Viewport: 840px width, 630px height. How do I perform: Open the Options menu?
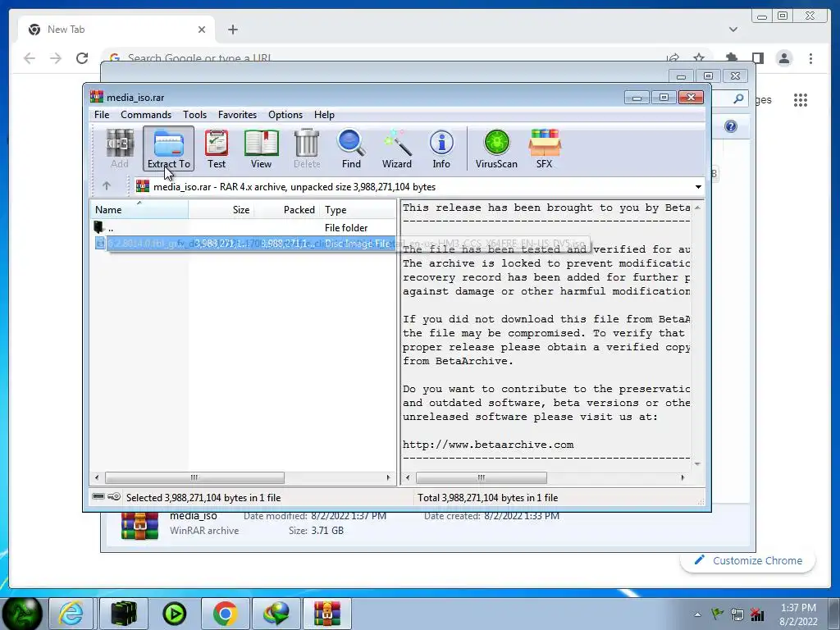[x=285, y=115]
